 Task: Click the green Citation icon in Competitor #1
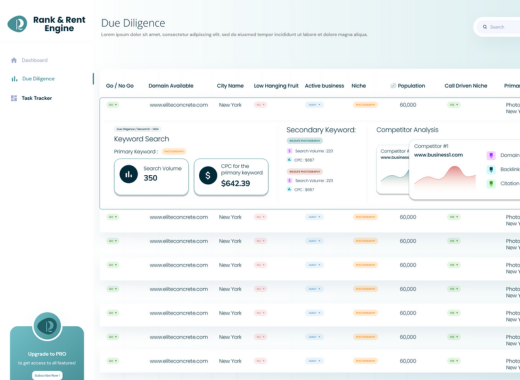click(x=491, y=183)
